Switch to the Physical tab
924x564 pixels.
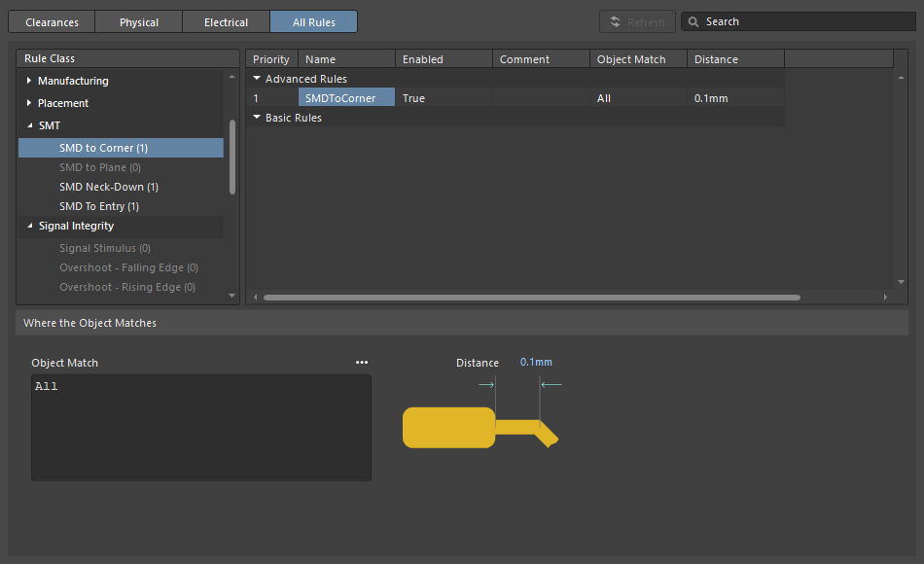[139, 21]
